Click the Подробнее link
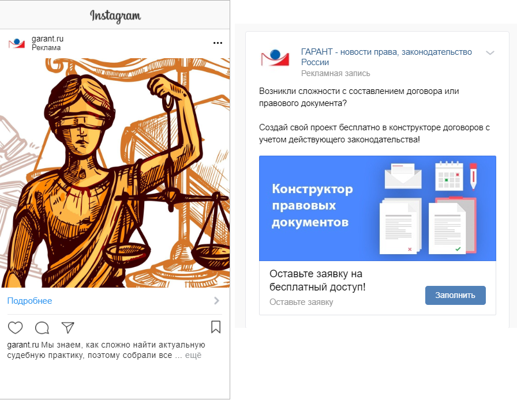This screenshot has height=400, width=532. (29, 301)
